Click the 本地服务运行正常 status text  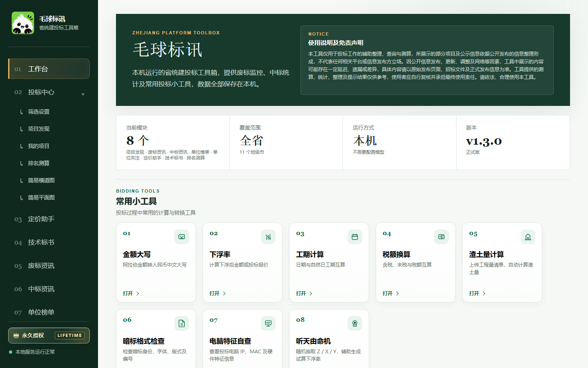35,352
